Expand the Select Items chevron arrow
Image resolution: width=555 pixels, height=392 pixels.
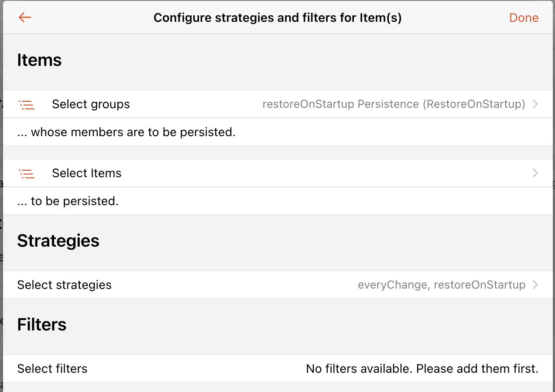pos(535,173)
